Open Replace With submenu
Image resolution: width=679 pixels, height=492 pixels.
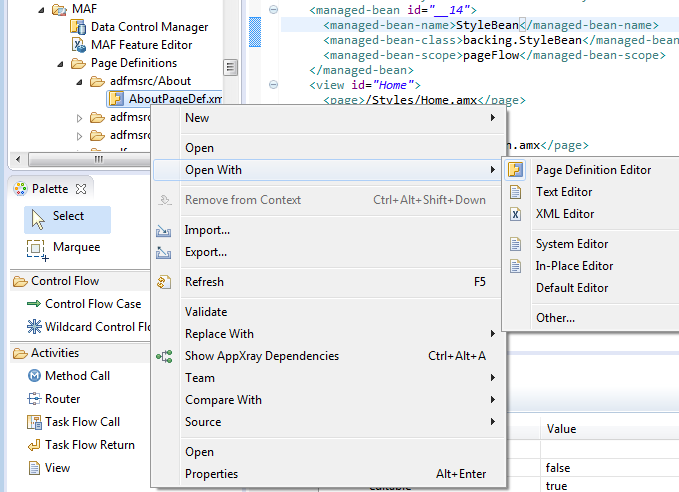coord(329,334)
